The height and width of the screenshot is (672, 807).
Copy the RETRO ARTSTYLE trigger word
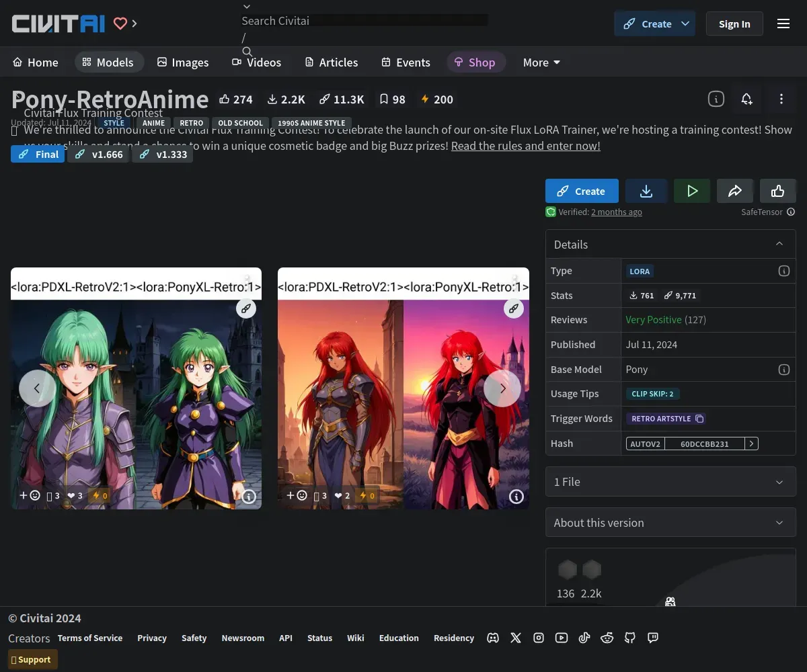tap(699, 419)
